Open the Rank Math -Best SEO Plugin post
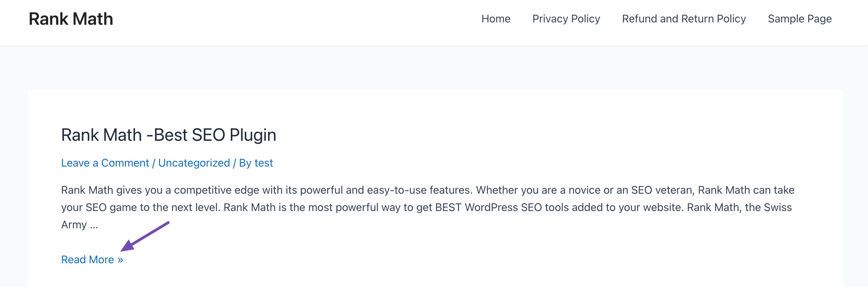Screen dimensions: 868x287 coord(169,135)
